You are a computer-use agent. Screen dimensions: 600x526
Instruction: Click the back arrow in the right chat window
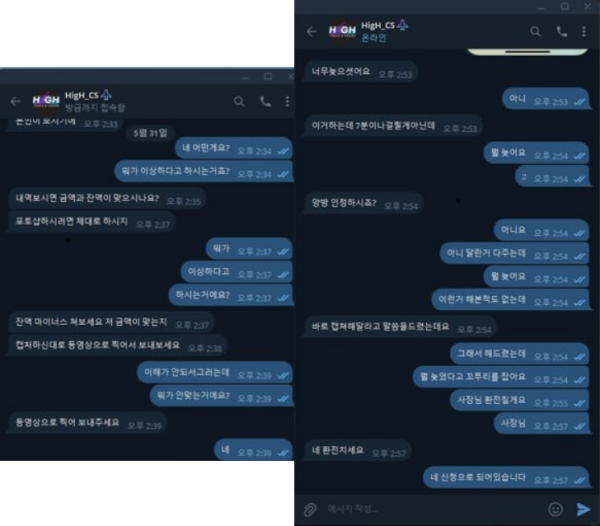[x=312, y=31]
